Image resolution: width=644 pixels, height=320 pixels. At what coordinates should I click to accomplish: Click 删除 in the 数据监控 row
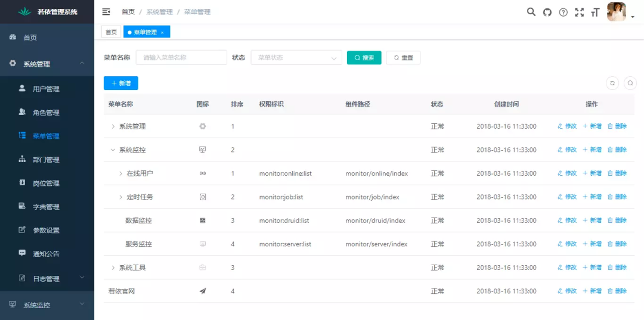(617, 220)
